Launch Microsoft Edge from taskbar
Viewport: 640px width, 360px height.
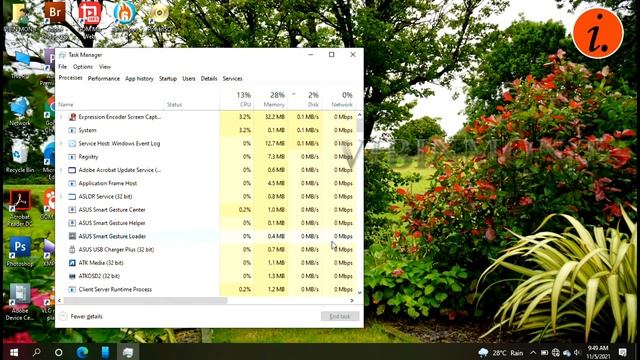82,352
